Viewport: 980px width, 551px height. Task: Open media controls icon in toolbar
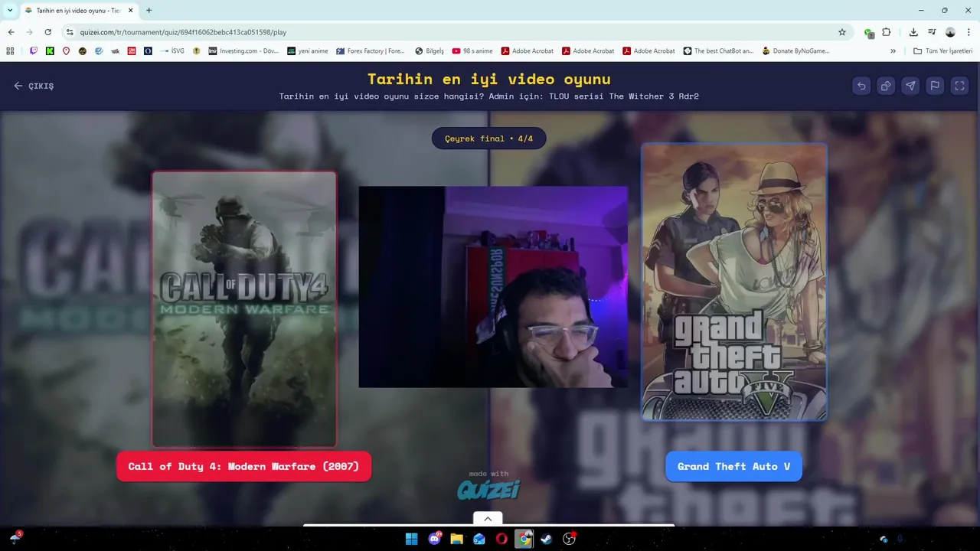click(x=932, y=32)
